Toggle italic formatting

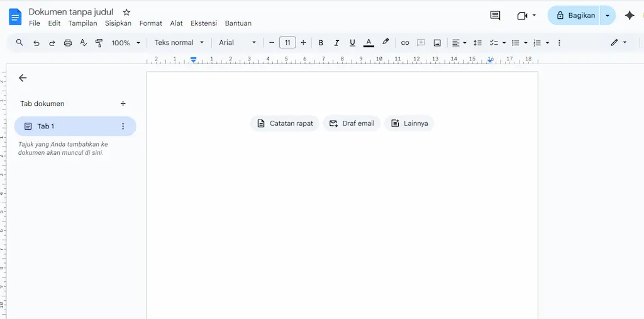(x=336, y=43)
